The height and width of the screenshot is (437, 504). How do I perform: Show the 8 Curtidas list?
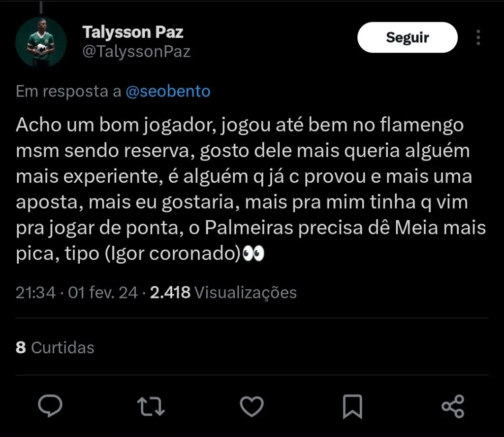point(55,348)
